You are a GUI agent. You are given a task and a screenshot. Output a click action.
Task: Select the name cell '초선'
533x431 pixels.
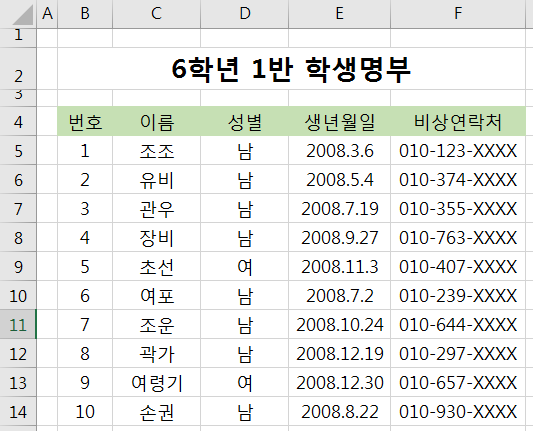pos(156,266)
